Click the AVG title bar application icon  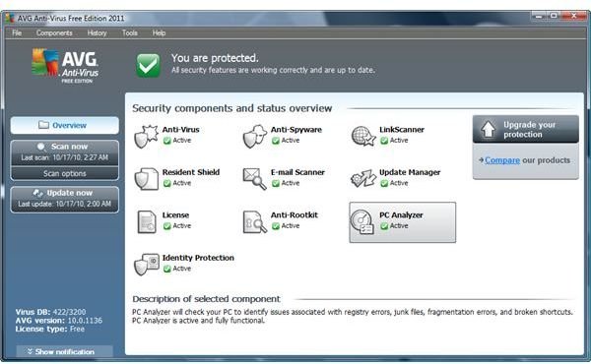10,18
